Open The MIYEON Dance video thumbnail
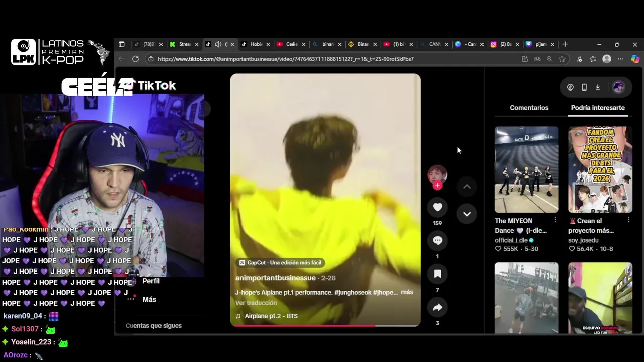 pyautogui.click(x=526, y=169)
